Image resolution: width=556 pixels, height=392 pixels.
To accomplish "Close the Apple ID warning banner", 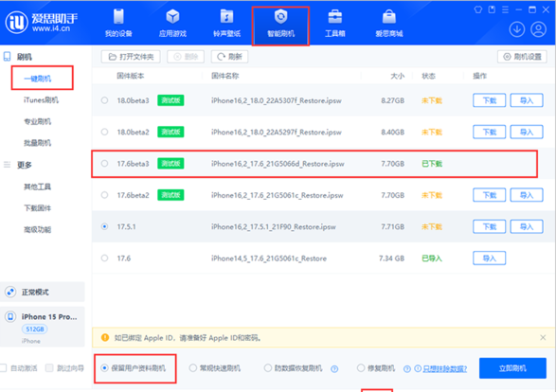I will [x=543, y=337].
